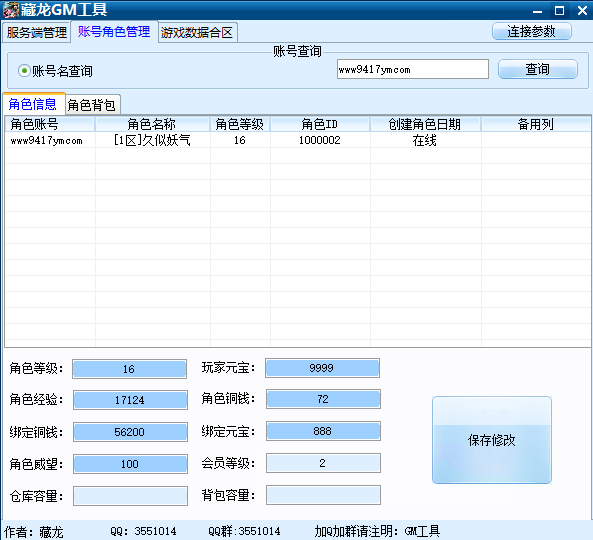Click the 在线 status cell
This screenshot has width=593, height=540.
tap(425, 140)
